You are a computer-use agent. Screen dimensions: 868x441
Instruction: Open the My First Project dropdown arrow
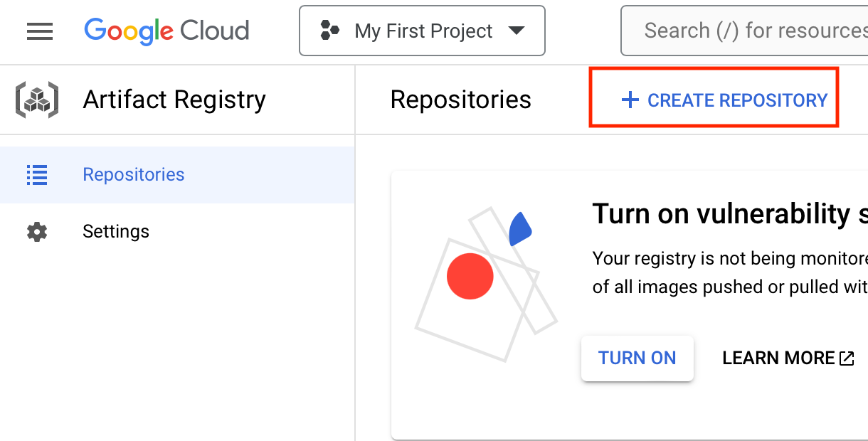[517, 31]
